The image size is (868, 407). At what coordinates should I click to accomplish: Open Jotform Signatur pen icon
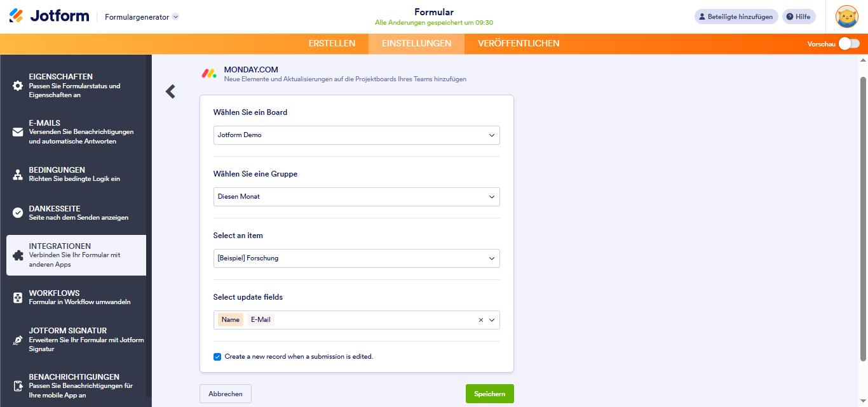[18, 340]
